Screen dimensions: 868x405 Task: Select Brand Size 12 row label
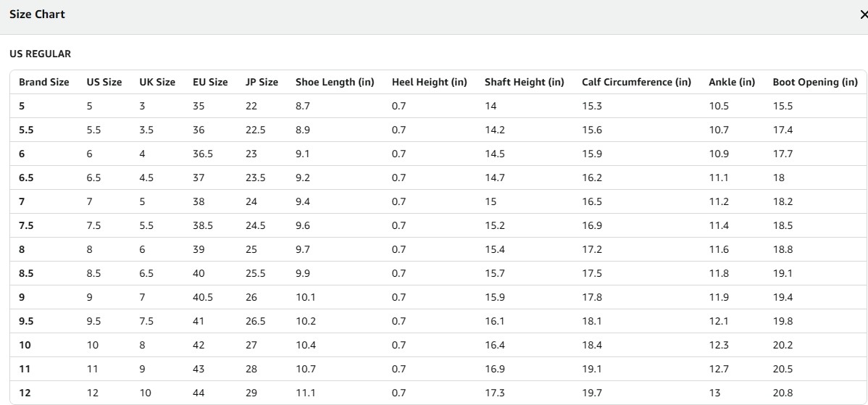25,393
